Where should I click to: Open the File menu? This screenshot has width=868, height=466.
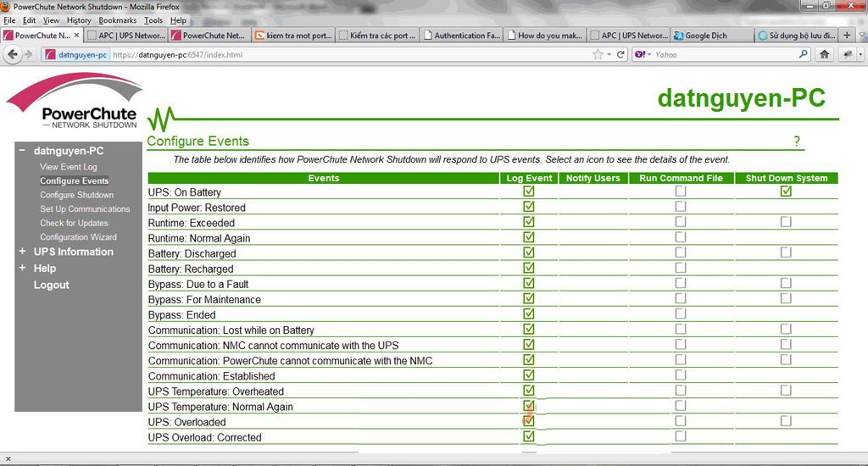point(9,20)
